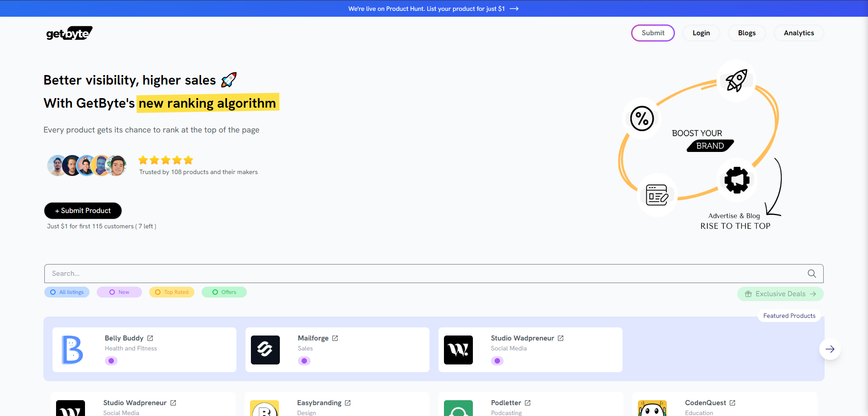Select the New filter
This screenshot has height=416, width=868.
point(119,292)
